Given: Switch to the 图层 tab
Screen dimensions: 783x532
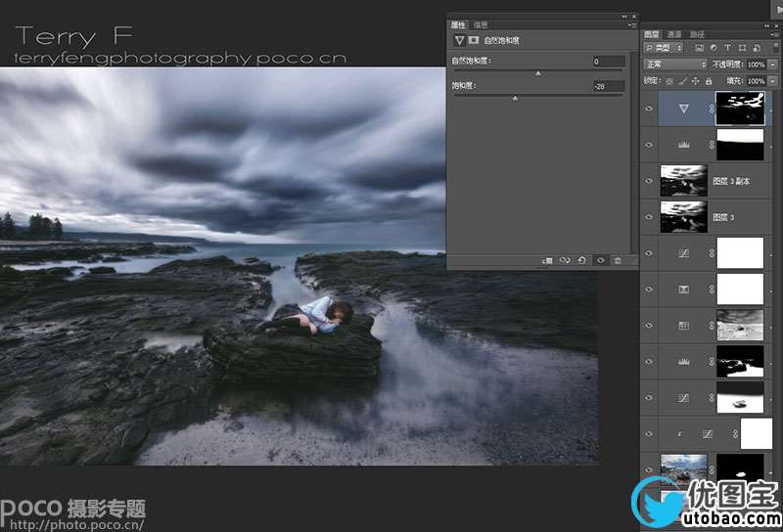Looking at the screenshot, I should [x=651, y=34].
